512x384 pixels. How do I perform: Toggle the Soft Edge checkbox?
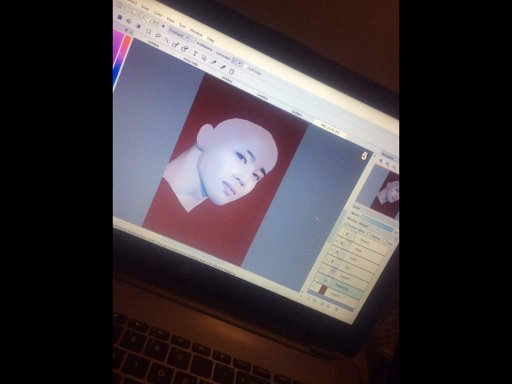[245, 67]
